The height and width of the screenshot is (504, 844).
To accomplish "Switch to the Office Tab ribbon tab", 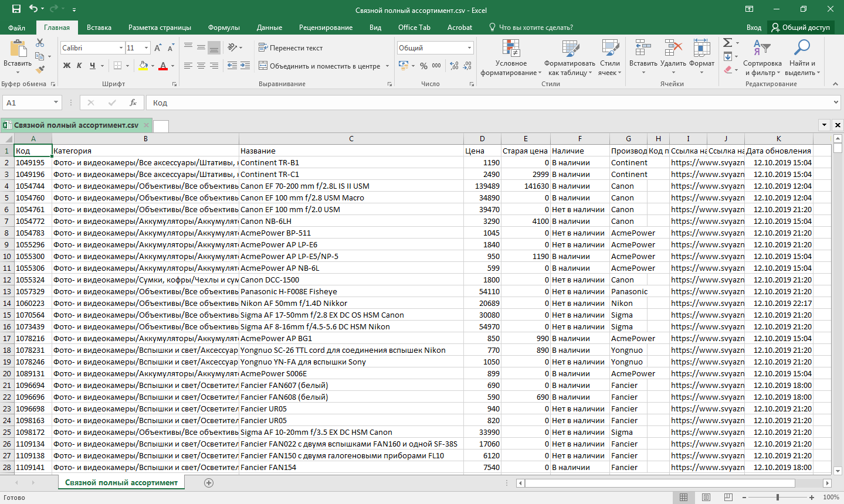I will (x=414, y=28).
